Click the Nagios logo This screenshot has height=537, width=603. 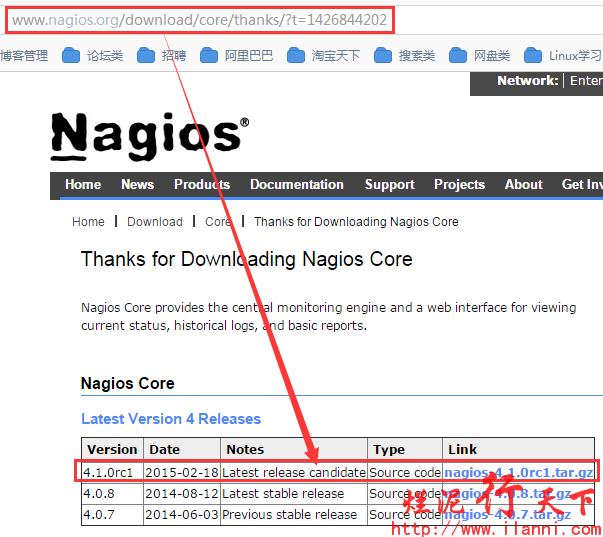(x=150, y=136)
